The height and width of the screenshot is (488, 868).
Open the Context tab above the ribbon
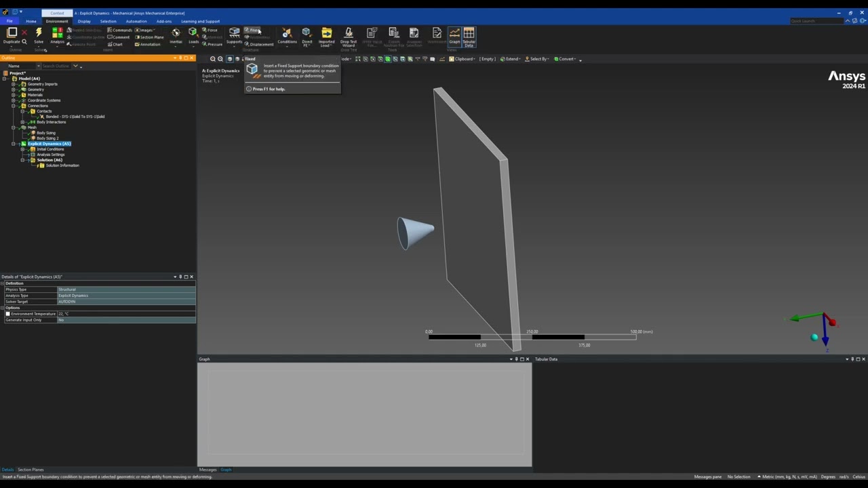(x=57, y=13)
